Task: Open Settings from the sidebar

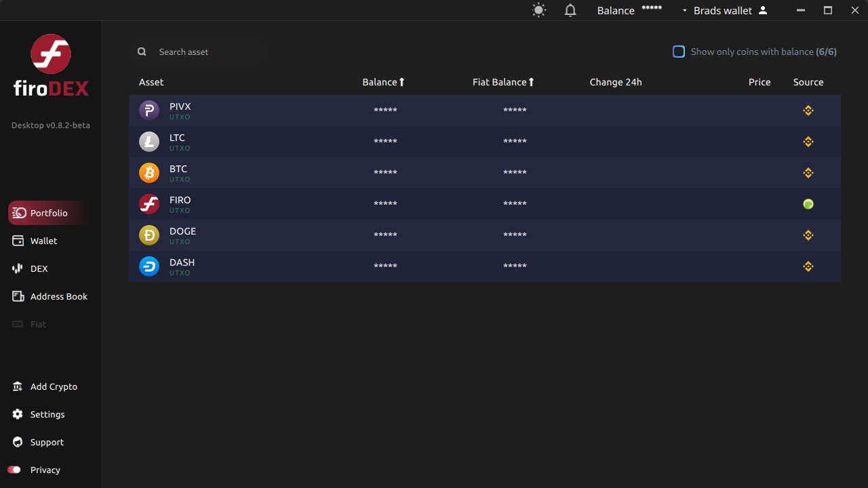Action: tap(47, 414)
